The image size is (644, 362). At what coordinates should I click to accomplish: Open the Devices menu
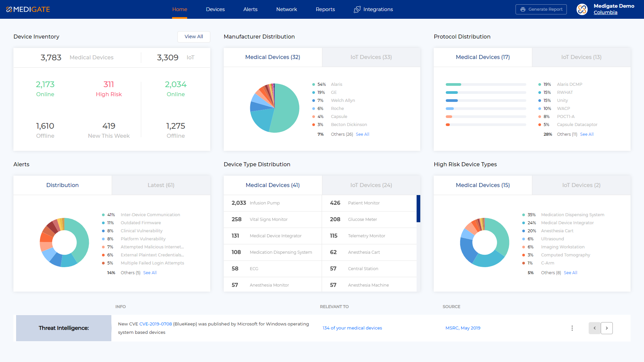click(215, 9)
